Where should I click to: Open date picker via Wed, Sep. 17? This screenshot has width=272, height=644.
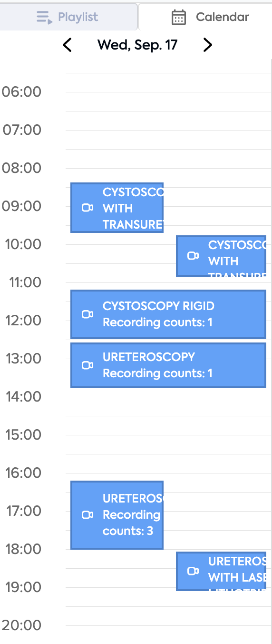click(137, 45)
